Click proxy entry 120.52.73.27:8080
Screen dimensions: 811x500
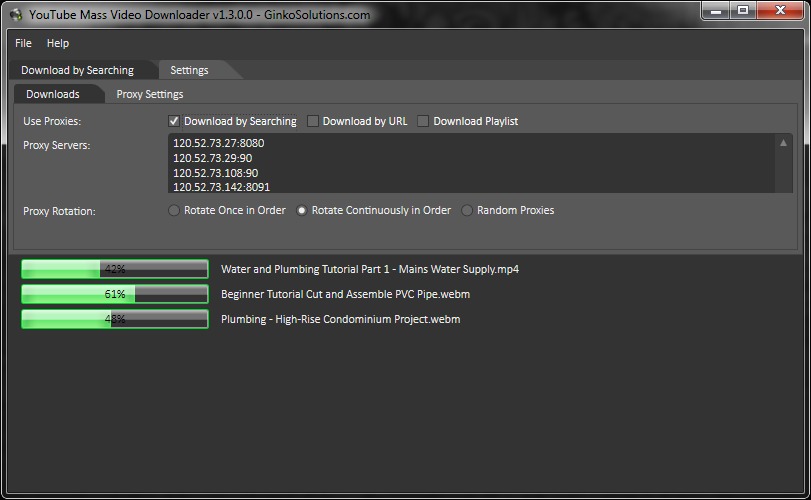[219, 143]
